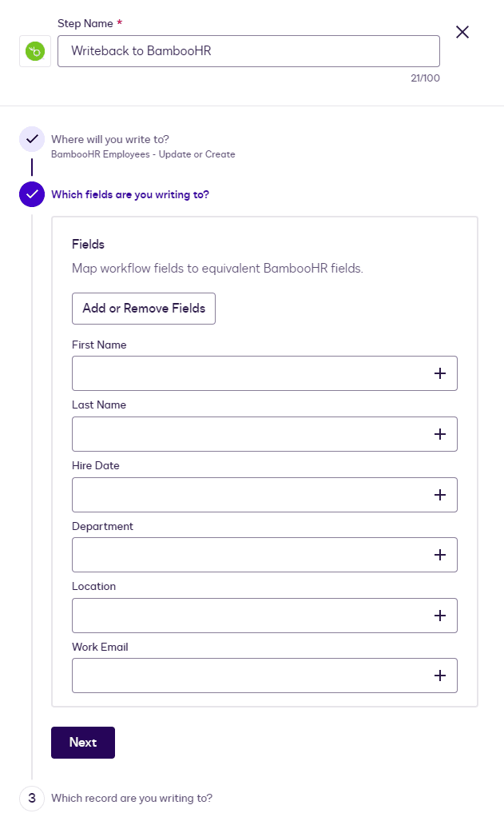The height and width of the screenshot is (837, 504).
Task: Open step 3 'Which record are you writing to?'
Action: [132, 798]
